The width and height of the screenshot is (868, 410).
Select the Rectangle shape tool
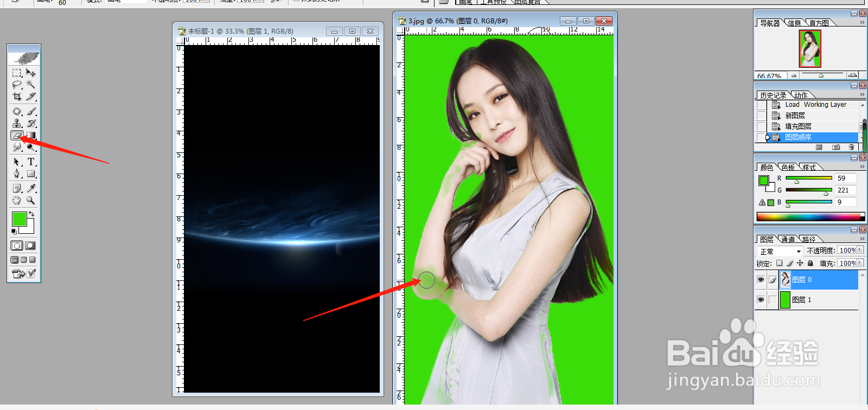pyautogui.click(x=31, y=174)
